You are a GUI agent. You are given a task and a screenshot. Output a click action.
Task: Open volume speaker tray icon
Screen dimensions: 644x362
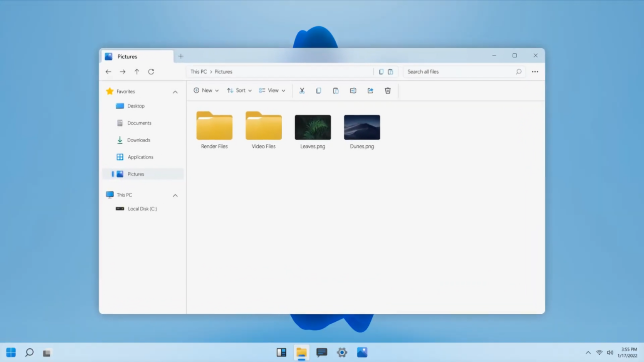(610, 353)
